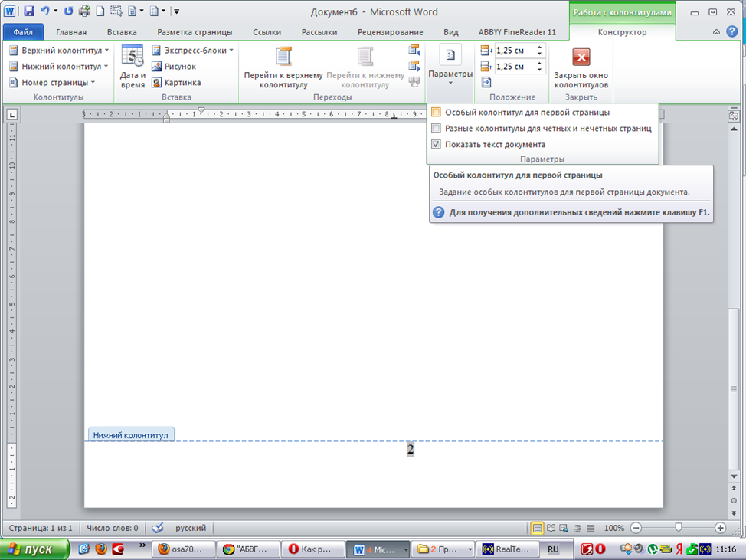
Task: Click the insert alignment tab icon
Action: click(x=486, y=83)
